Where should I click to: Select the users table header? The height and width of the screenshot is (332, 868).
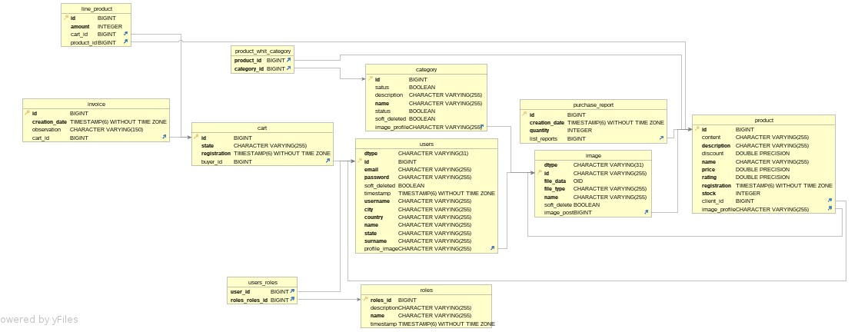(x=427, y=144)
